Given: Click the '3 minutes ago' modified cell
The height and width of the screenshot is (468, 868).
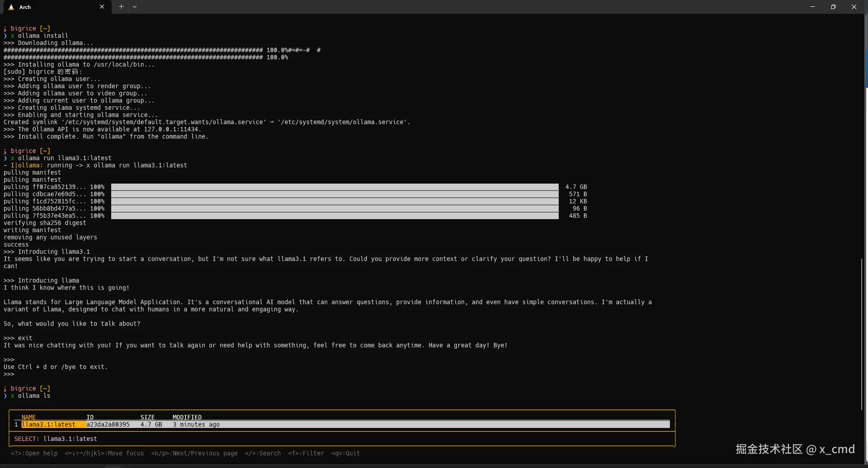Looking at the screenshot, I should tap(196, 424).
